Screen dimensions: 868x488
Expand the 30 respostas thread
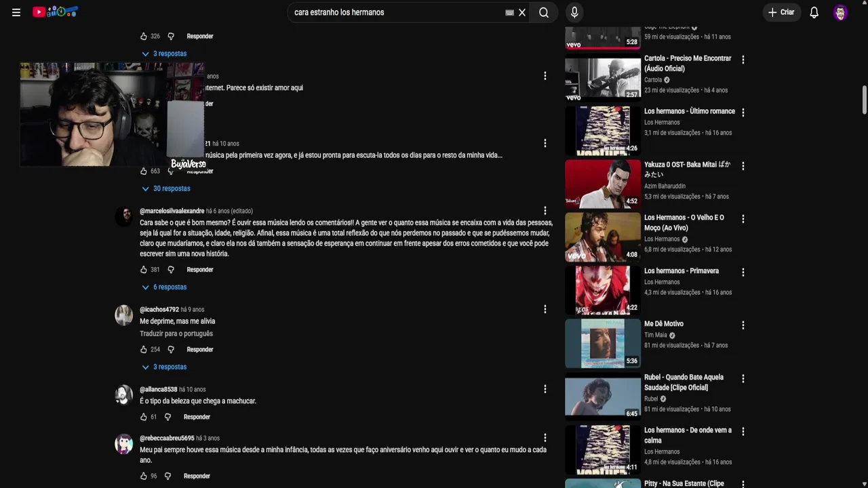tap(166, 188)
